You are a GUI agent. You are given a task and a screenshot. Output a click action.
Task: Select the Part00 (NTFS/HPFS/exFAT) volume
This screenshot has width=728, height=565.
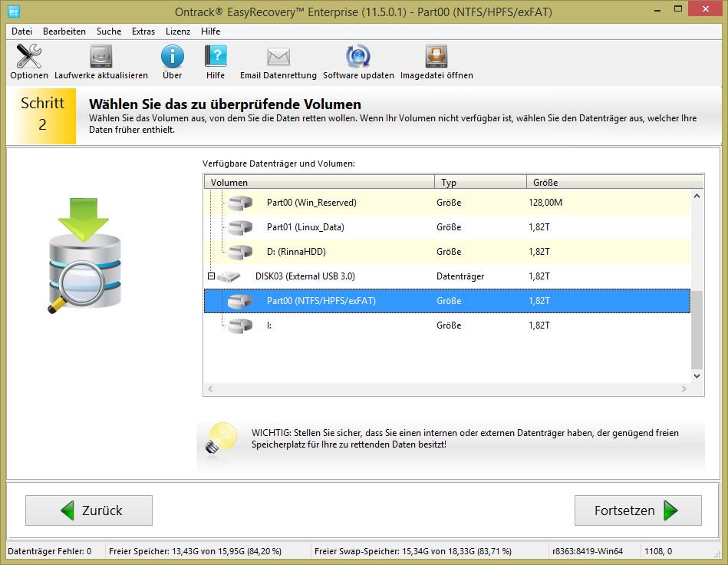pos(447,301)
